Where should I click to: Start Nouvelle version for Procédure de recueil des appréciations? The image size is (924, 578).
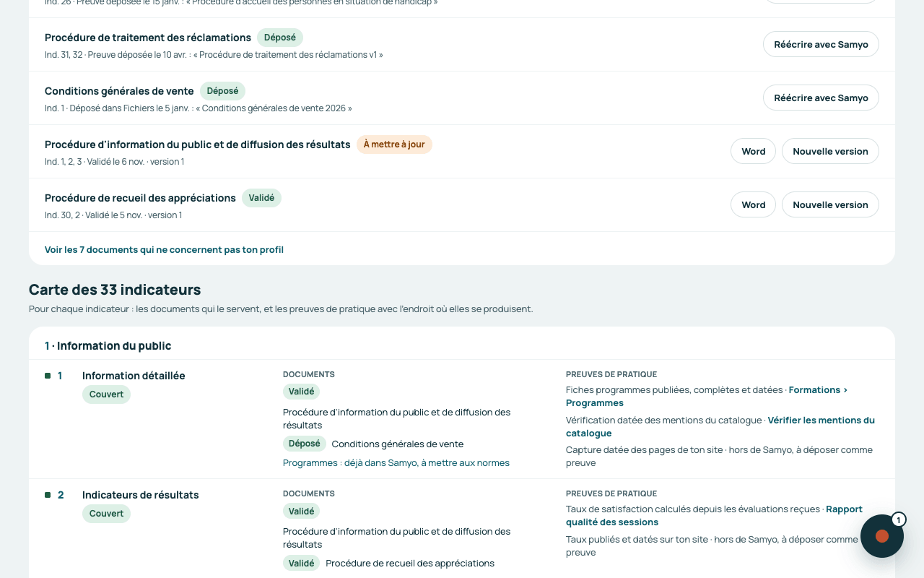click(x=830, y=204)
